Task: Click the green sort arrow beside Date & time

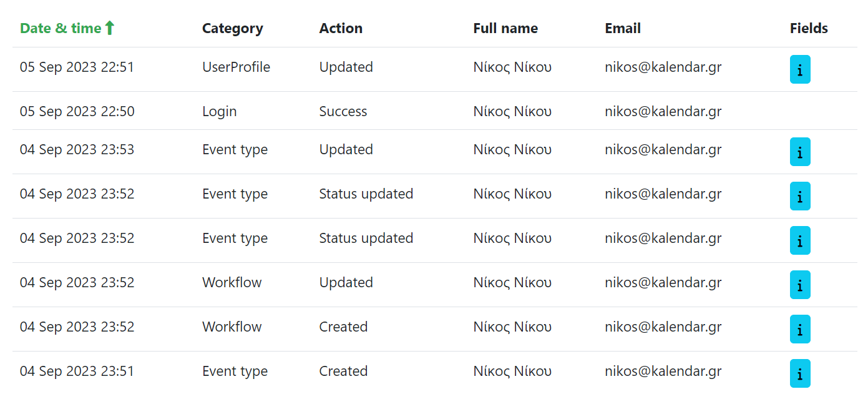Action: coord(110,28)
